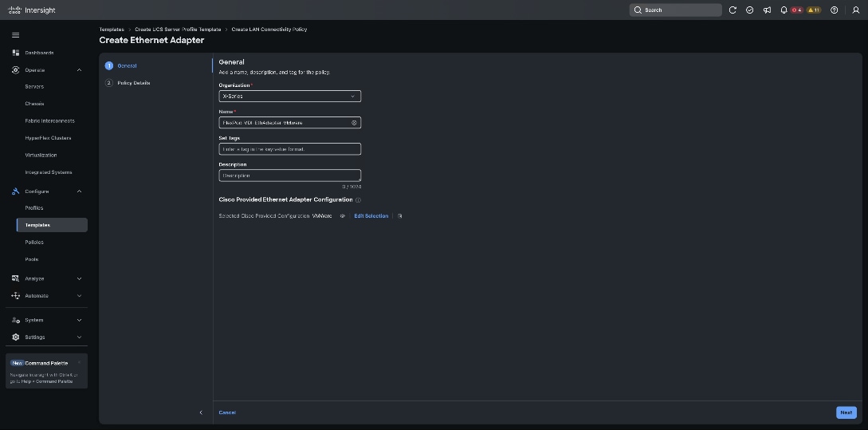Click the top Search box

[x=675, y=10]
